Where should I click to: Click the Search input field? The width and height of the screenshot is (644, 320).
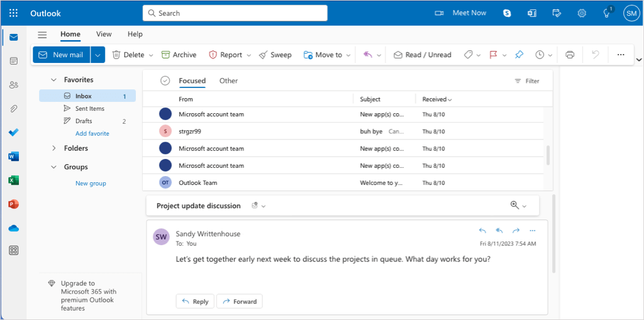coord(235,13)
